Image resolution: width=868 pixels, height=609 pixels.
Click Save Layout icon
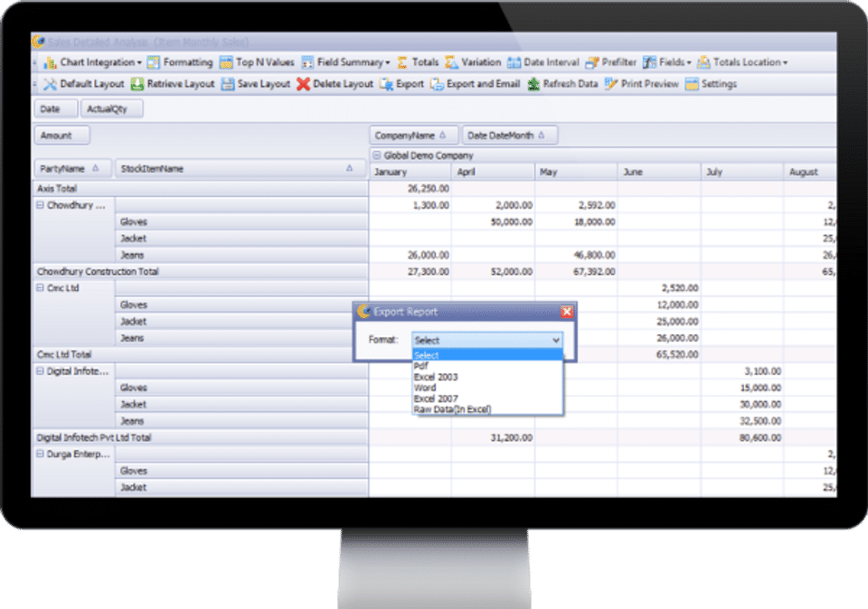(x=228, y=84)
